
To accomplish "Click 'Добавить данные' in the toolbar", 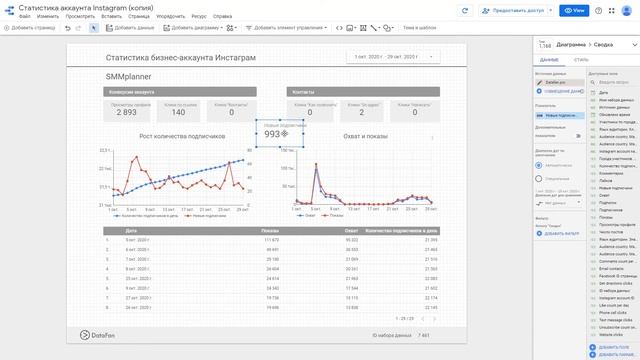I will (130, 28).
